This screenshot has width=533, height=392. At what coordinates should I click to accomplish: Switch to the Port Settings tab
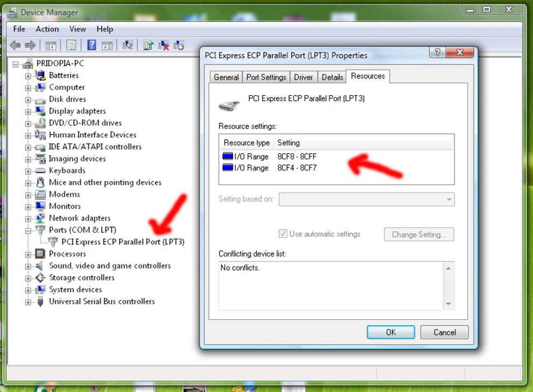click(266, 77)
